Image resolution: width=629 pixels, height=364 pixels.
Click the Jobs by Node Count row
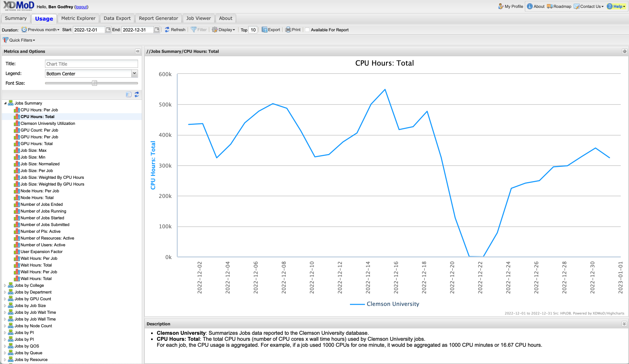tap(72, 326)
